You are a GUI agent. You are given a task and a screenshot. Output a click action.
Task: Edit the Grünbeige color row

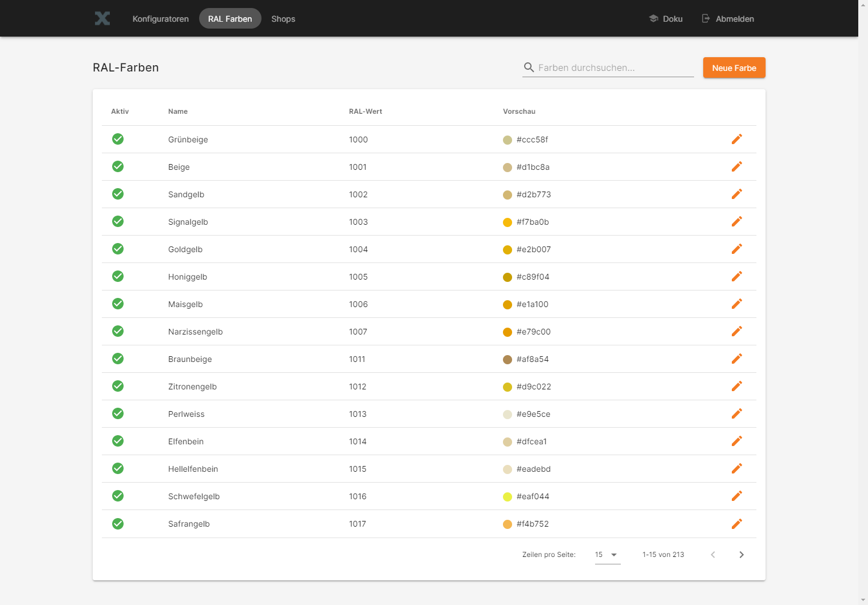click(736, 139)
